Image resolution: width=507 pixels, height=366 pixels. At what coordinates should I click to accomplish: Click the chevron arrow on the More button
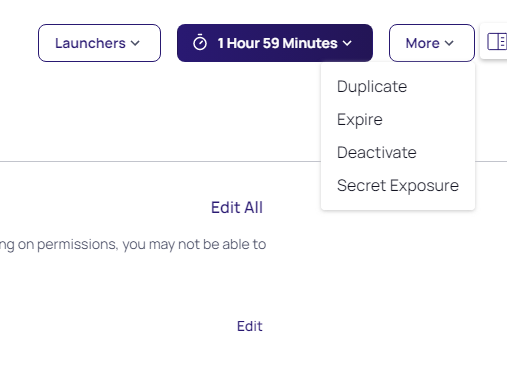coord(449,43)
